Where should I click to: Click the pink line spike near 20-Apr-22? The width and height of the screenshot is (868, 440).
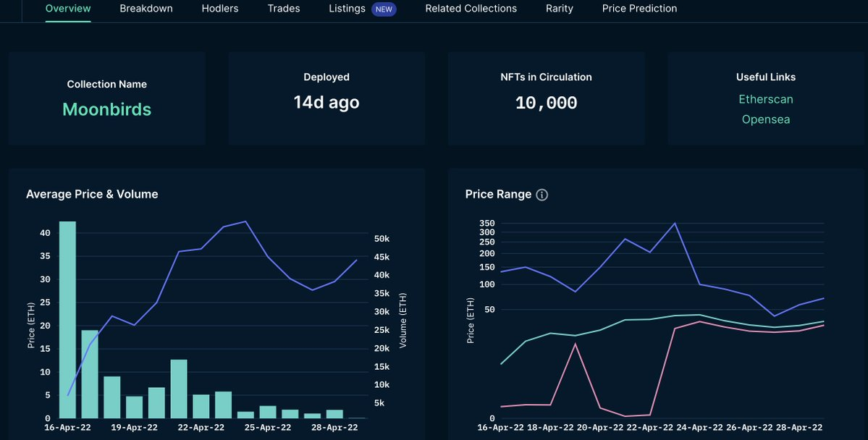576,344
